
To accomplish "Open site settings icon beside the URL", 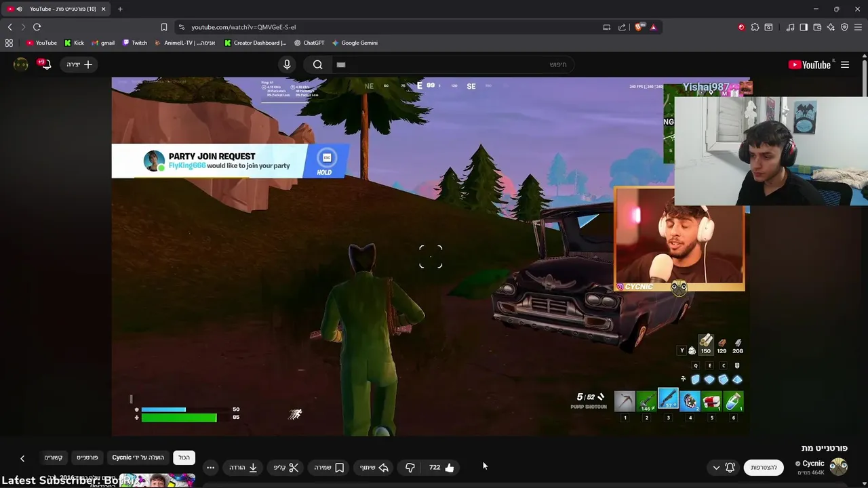I will (x=181, y=27).
